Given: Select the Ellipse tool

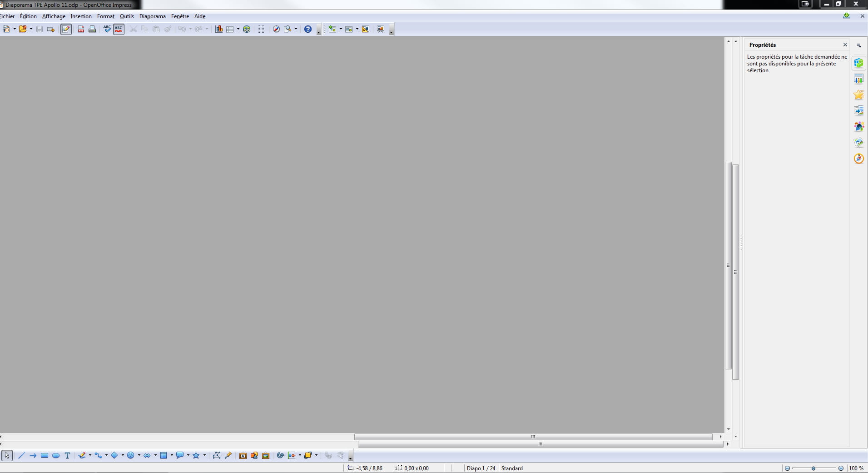Looking at the screenshot, I should pyautogui.click(x=56, y=455).
